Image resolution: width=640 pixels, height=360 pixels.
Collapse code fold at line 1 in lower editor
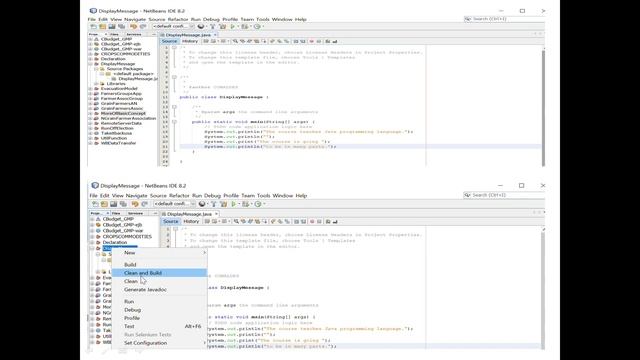point(175,229)
